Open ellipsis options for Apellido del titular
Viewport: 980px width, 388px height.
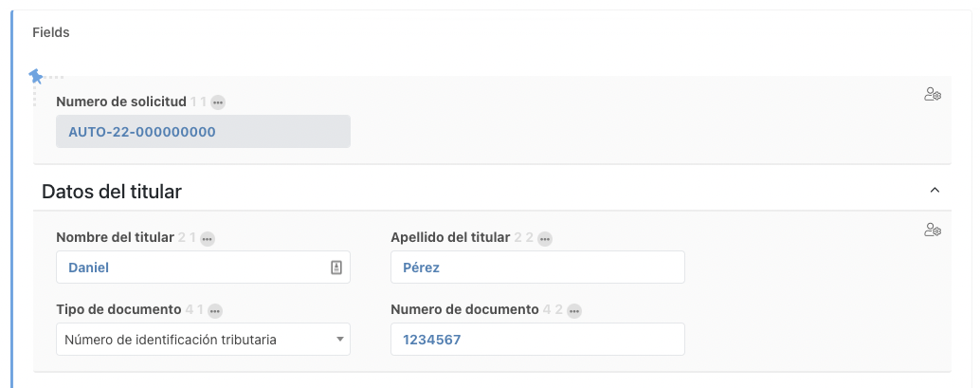click(545, 238)
